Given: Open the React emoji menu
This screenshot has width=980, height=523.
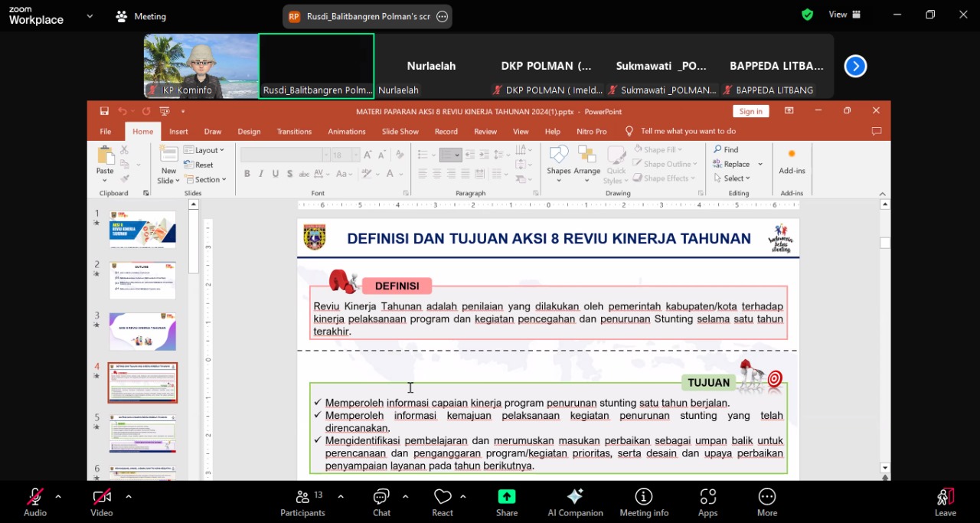Looking at the screenshot, I should pyautogui.click(x=443, y=502).
